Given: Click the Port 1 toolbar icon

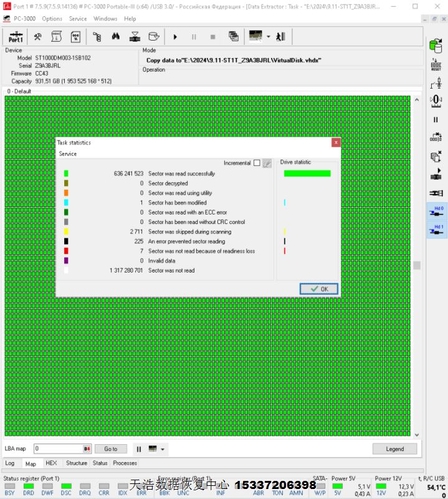Looking at the screenshot, I should [x=16, y=37].
